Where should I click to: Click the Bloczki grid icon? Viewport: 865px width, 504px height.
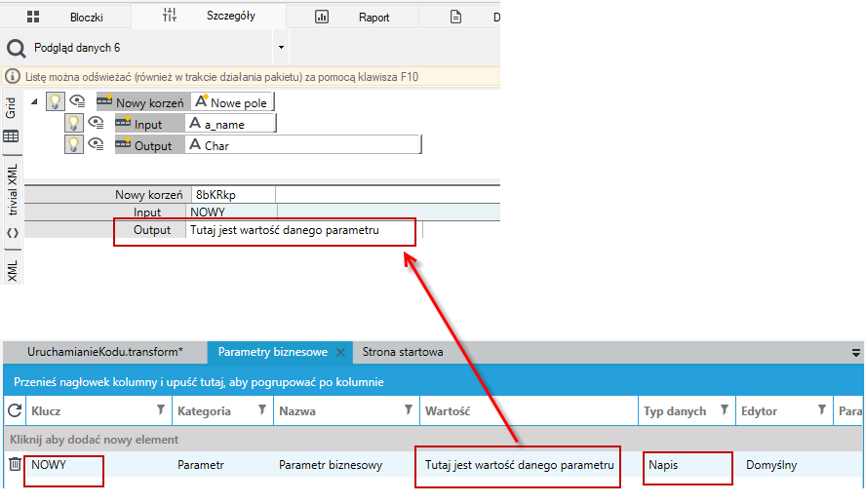[33, 17]
